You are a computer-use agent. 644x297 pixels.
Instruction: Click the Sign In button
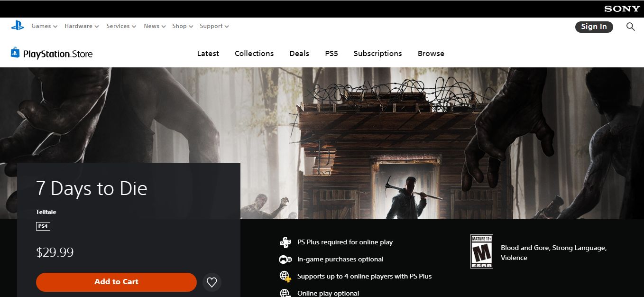coord(594,27)
